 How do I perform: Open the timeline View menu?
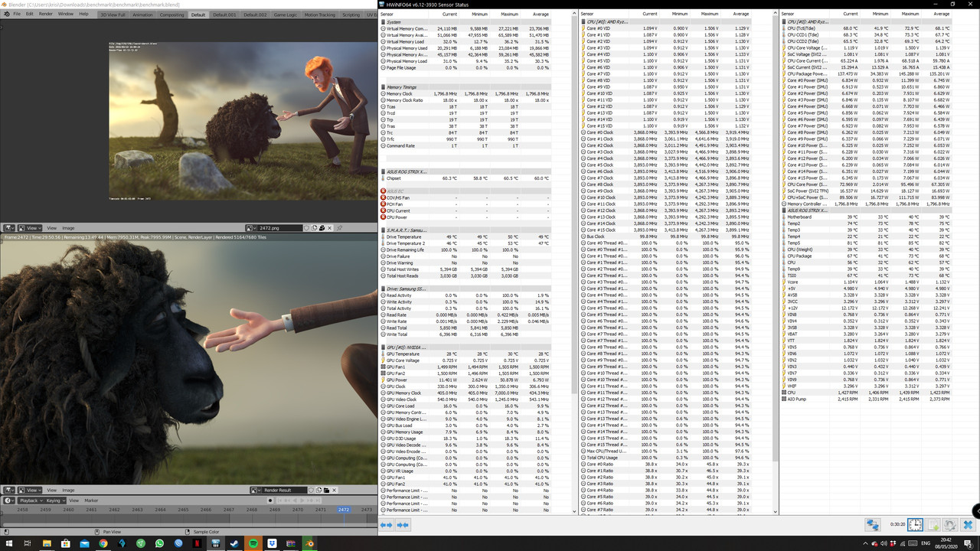(x=74, y=500)
